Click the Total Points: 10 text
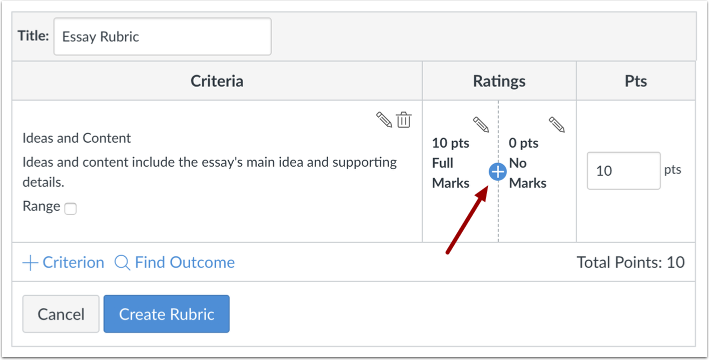Screen dimensions: 709x360 point(630,262)
